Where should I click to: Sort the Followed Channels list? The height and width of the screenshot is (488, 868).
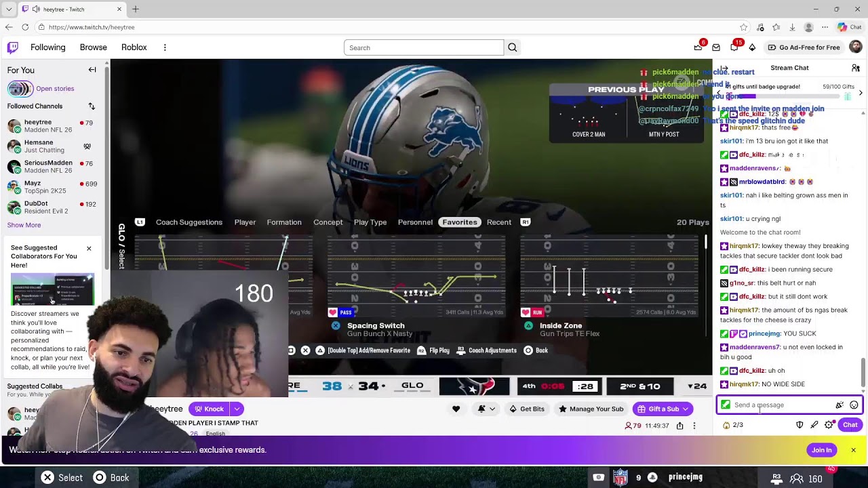pos(92,106)
